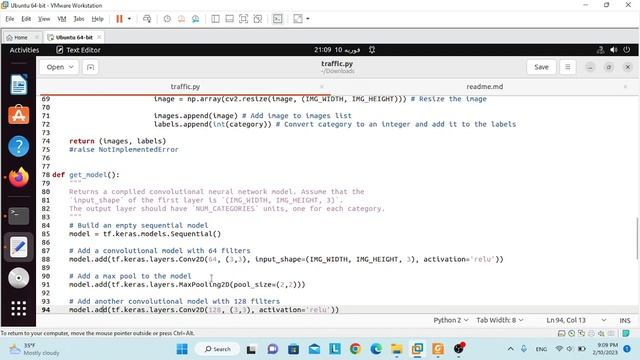Viewport: 640px width, 360px height.
Task: Open Google Chrome from the Windows taskbar
Action: point(355,349)
